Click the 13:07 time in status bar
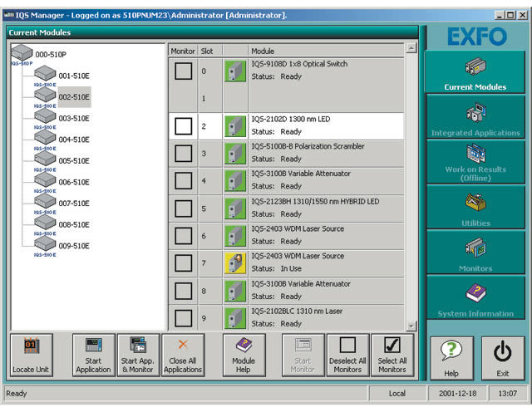 pyautogui.click(x=508, y=394)
